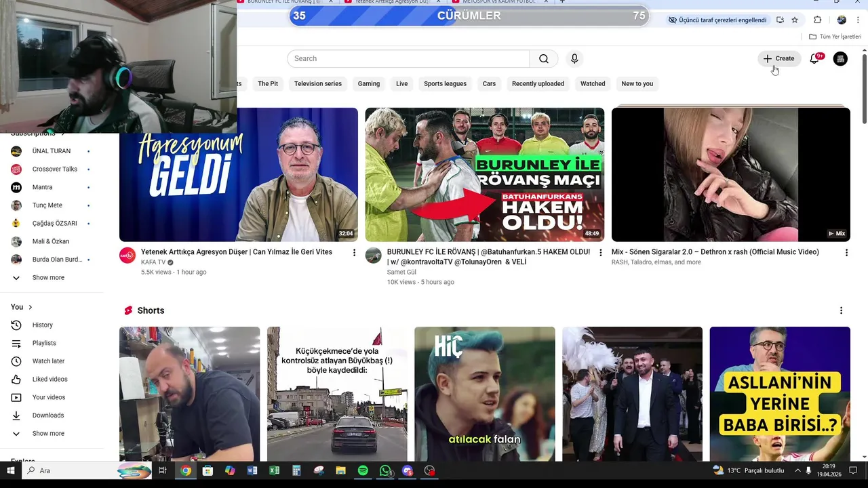Open more options for Yetenek Arttıkça video
This screenshot has height=488, width=868.
point(354,253)
